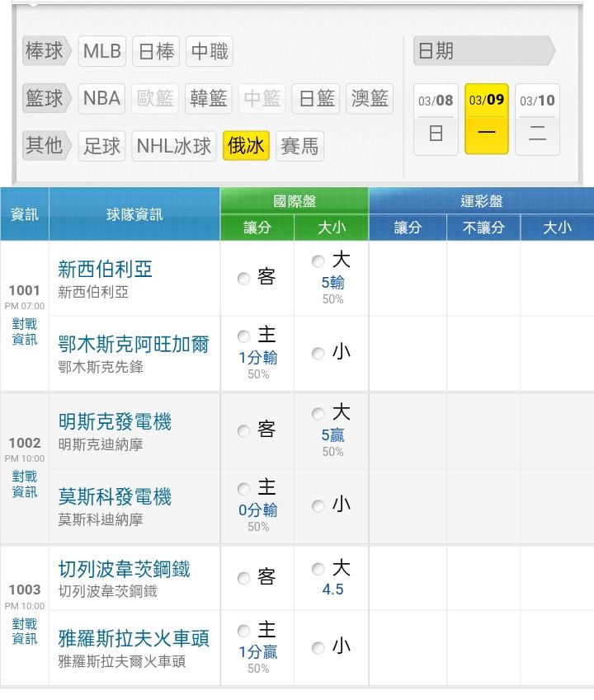Image resolution: width=594 pixels, height=700 pixels.
Task: Select the 03/10 Tuesday date tab
Action: click(537, 119)
